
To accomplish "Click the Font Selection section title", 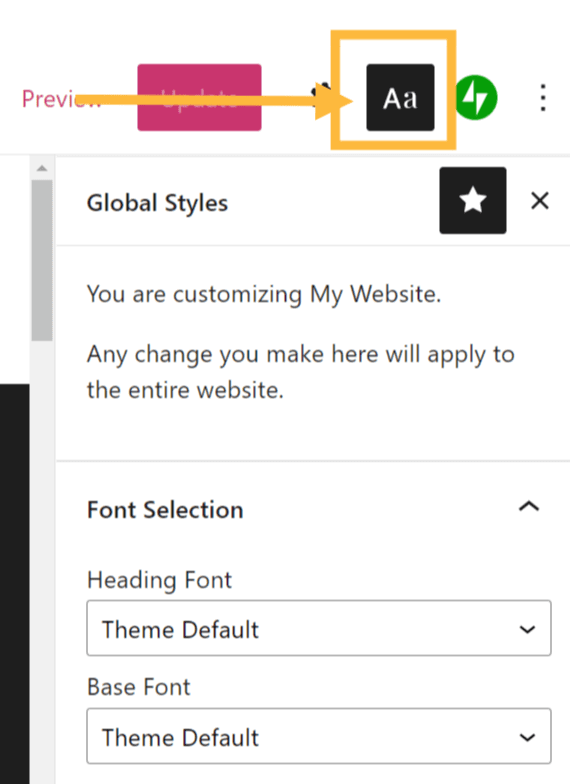I will point(165,510).
